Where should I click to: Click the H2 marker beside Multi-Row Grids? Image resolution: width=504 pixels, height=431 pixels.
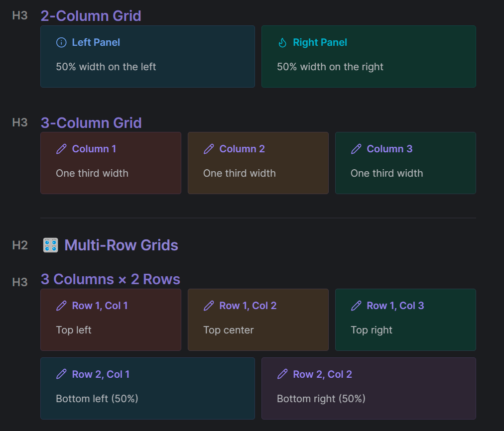point(20,245)
